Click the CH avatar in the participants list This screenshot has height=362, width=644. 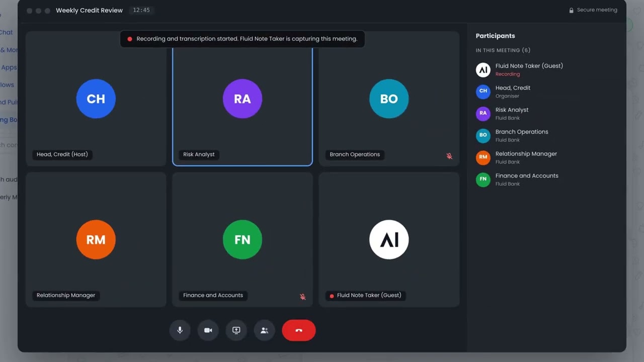483,92
